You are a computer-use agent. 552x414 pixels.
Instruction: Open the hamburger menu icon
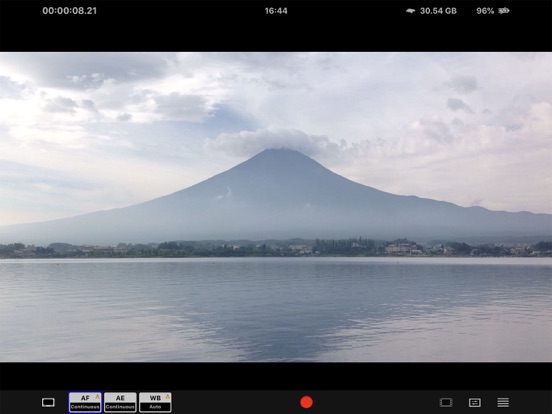click(503, 402)
